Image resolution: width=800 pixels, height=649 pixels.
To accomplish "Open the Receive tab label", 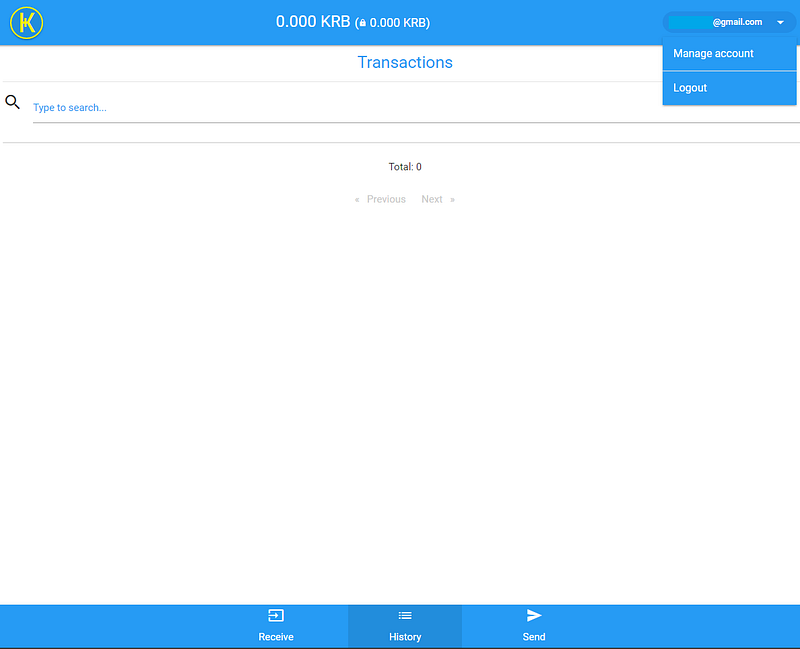I will 276,637.
